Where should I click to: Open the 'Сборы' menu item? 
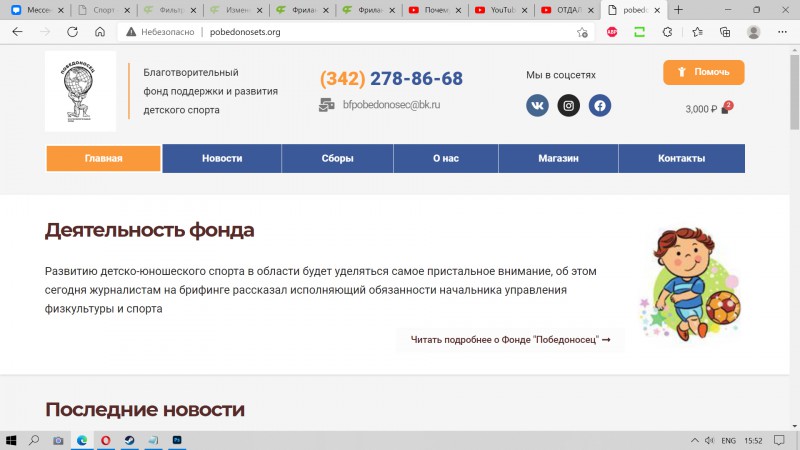point(337,158)
